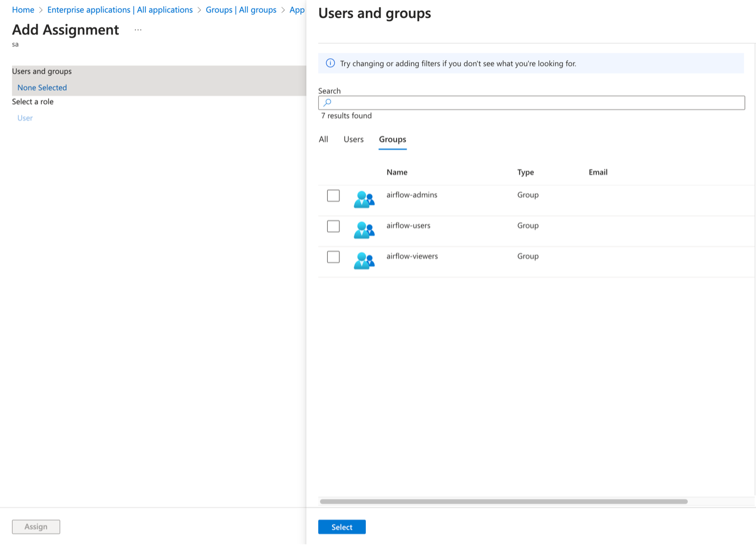Go to the Home breadcrumb
This screenshot has height=546, width=756.
click(x=23, y=10)
